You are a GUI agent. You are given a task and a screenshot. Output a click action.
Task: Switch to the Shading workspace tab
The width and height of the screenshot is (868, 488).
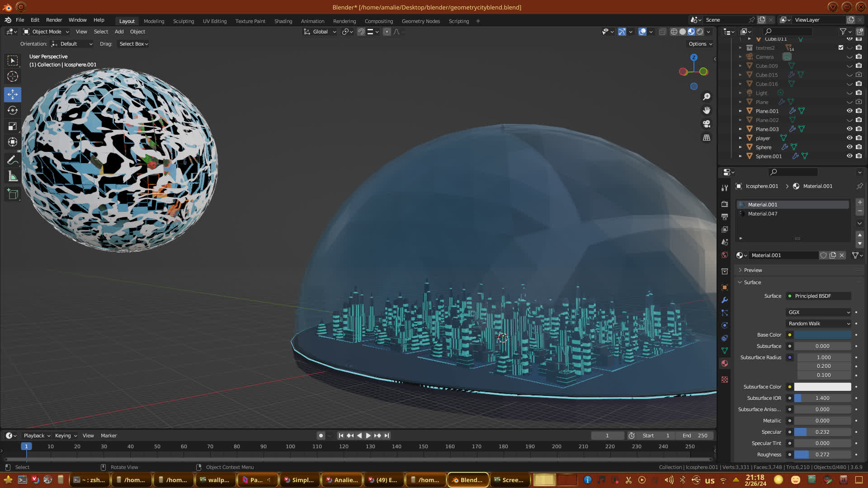283,21
